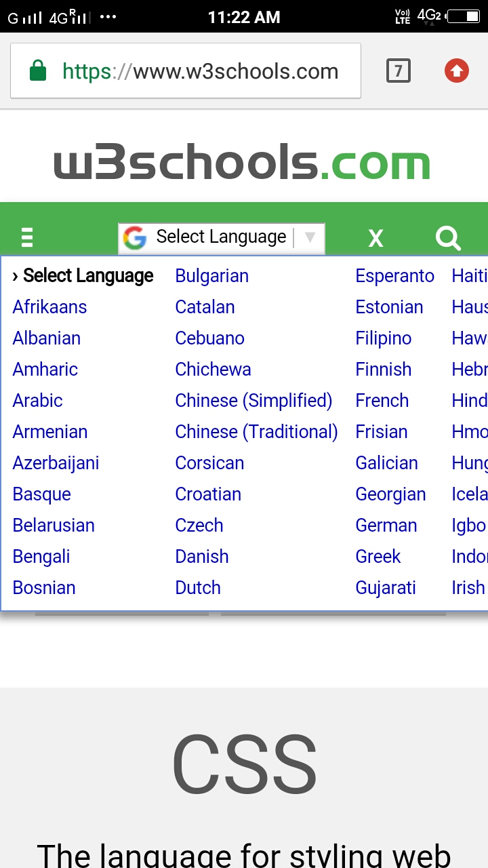Tap the Google G logo
This screenshot has height=868, width=488.
tap(135, 238)
